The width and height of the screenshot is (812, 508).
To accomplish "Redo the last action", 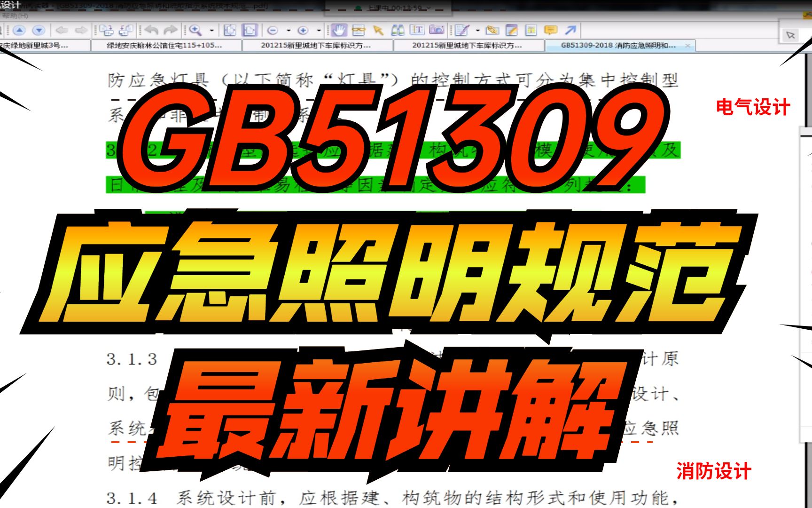I will (170, 31).
